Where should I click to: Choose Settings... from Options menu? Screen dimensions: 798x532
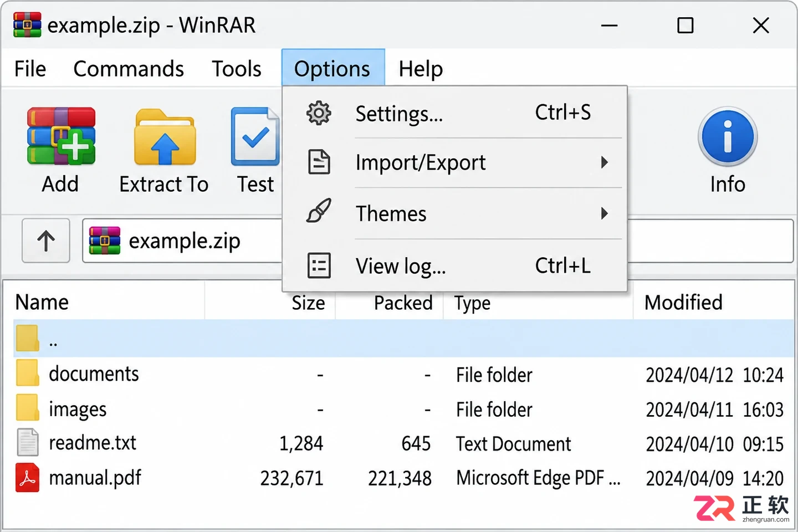click(454, 113)
